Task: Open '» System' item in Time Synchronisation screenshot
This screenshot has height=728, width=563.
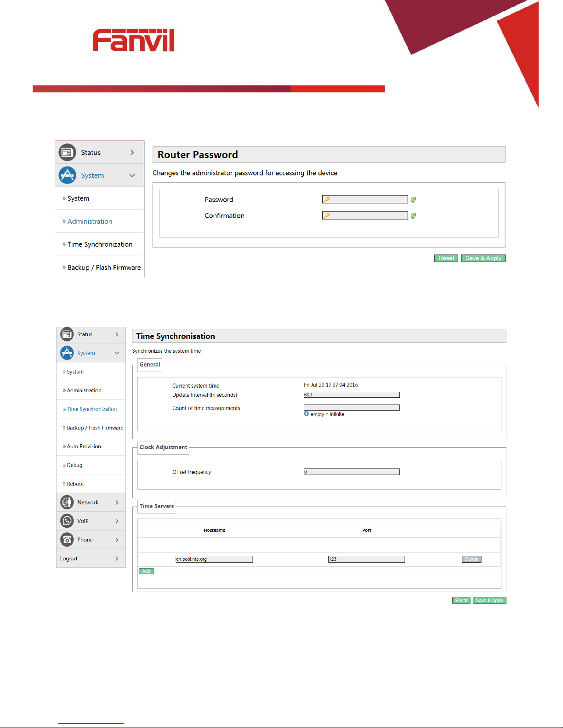Action: [73, 372]
